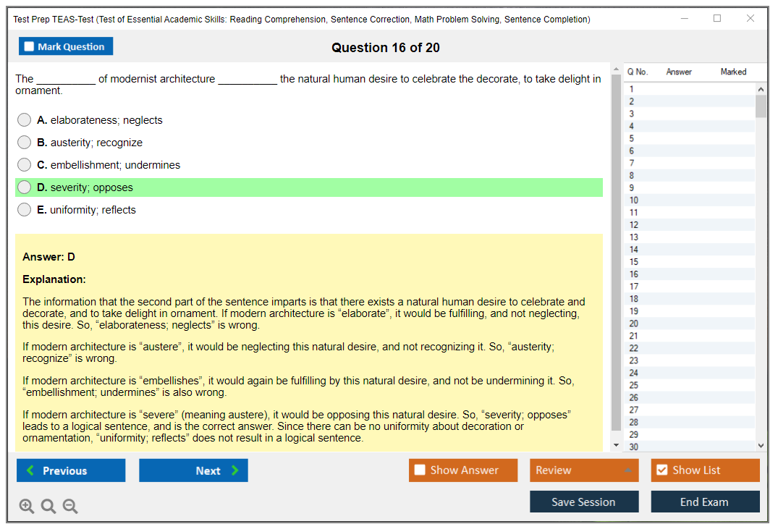
Task: Click the zoom in magnifier icon
Action: coord(27,507)
